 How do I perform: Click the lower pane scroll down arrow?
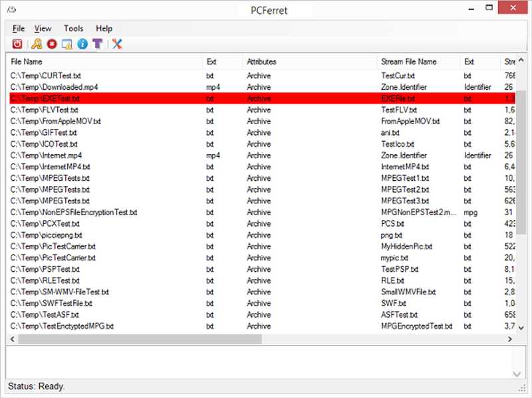point(517,374)
